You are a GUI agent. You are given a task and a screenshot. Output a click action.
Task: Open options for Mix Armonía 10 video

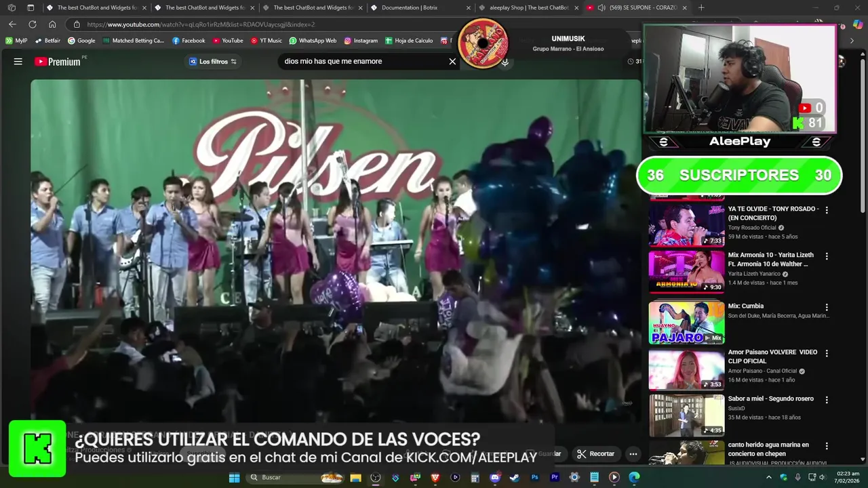click(x=826, y=256)
